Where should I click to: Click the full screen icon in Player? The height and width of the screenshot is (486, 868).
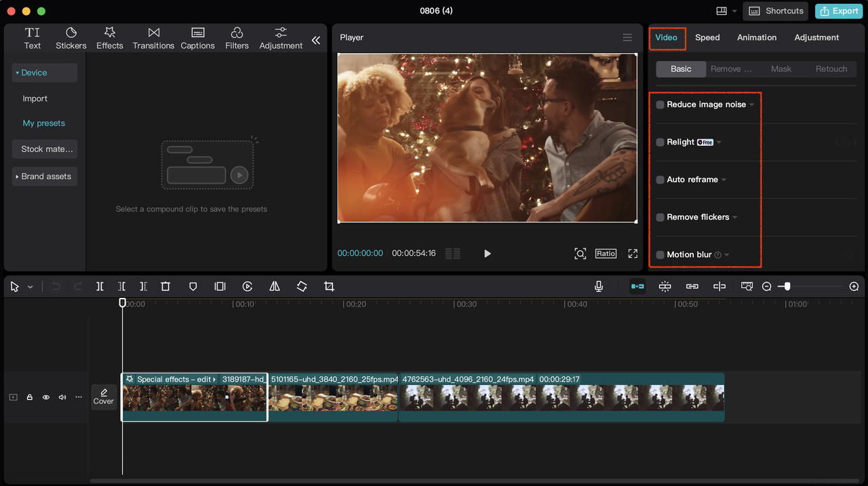pyautogui.click(x=633, y=253)
